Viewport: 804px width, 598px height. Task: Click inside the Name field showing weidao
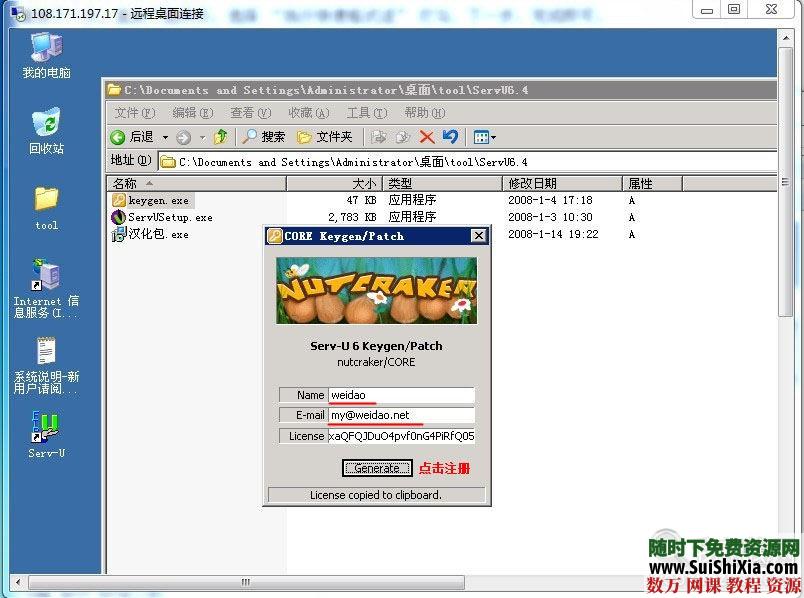pyautogui.click(x=400, y=395)
